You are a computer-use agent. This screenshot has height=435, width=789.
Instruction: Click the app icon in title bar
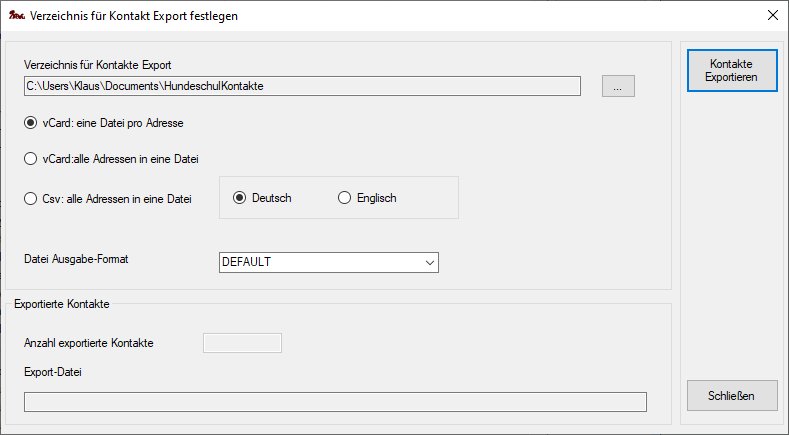coord(16,16)
